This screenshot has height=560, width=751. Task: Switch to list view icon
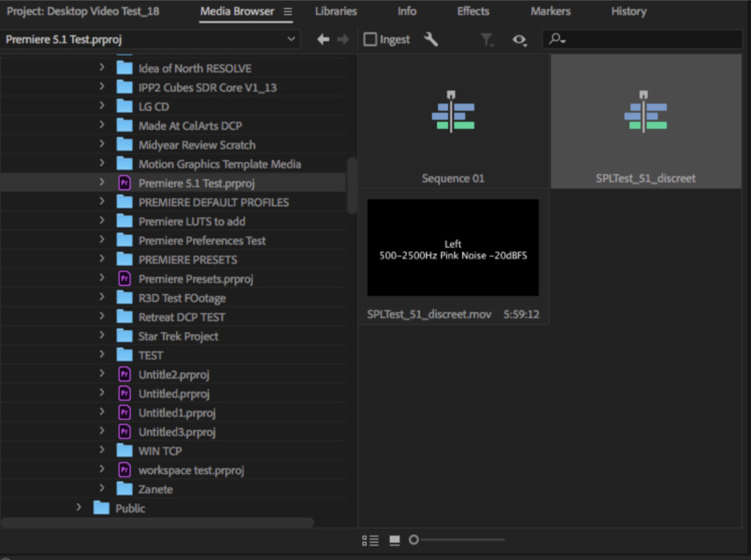[x=370, y=540]
